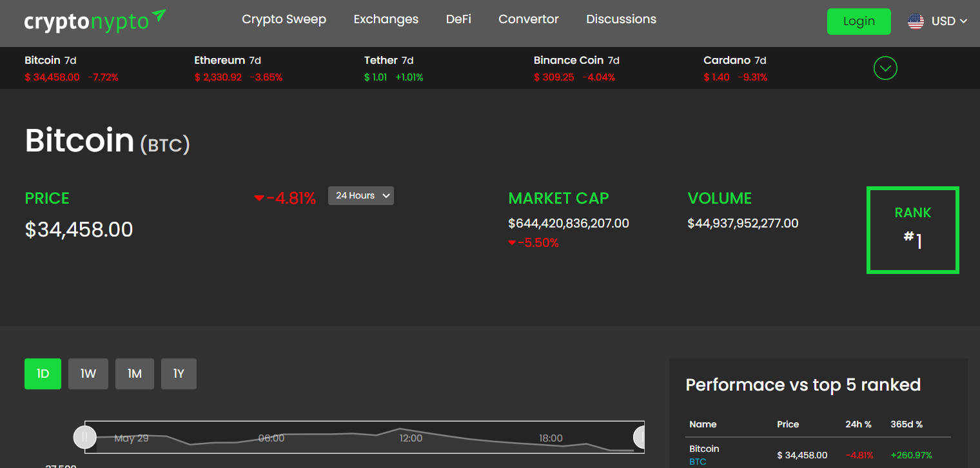Go to the DeFi section
The image size is (980, 468).
[458, 19]
